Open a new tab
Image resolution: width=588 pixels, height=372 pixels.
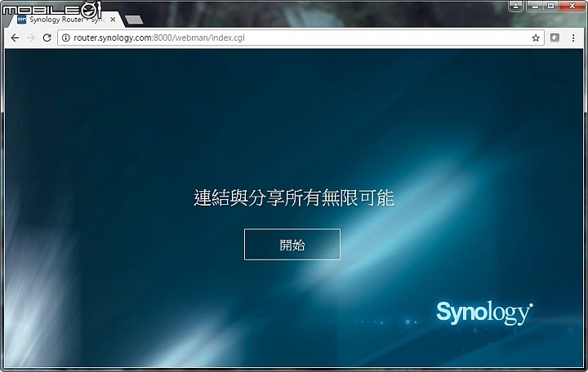click(133, 20)
